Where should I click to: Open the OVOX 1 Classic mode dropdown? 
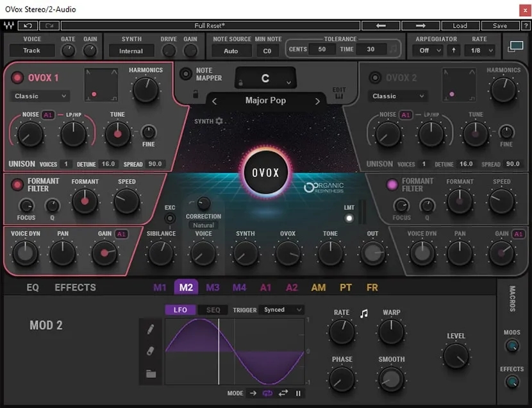[40, 96]
